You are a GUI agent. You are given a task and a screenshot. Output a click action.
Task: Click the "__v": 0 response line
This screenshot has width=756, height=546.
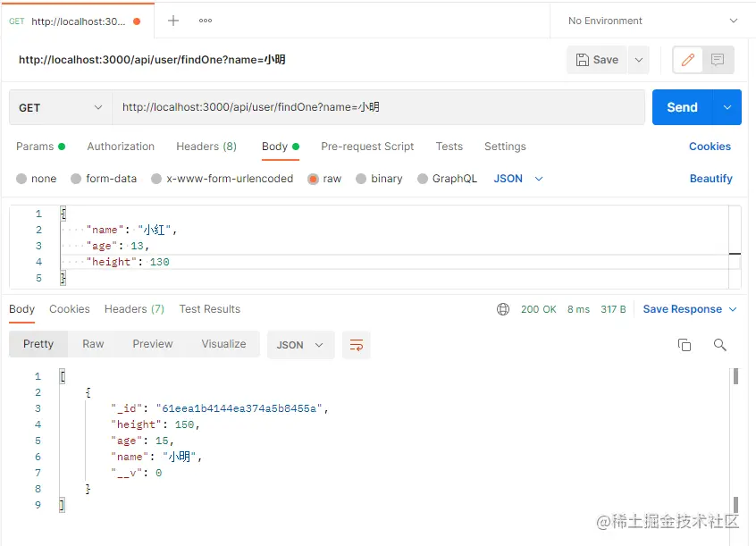coord(137,473)
